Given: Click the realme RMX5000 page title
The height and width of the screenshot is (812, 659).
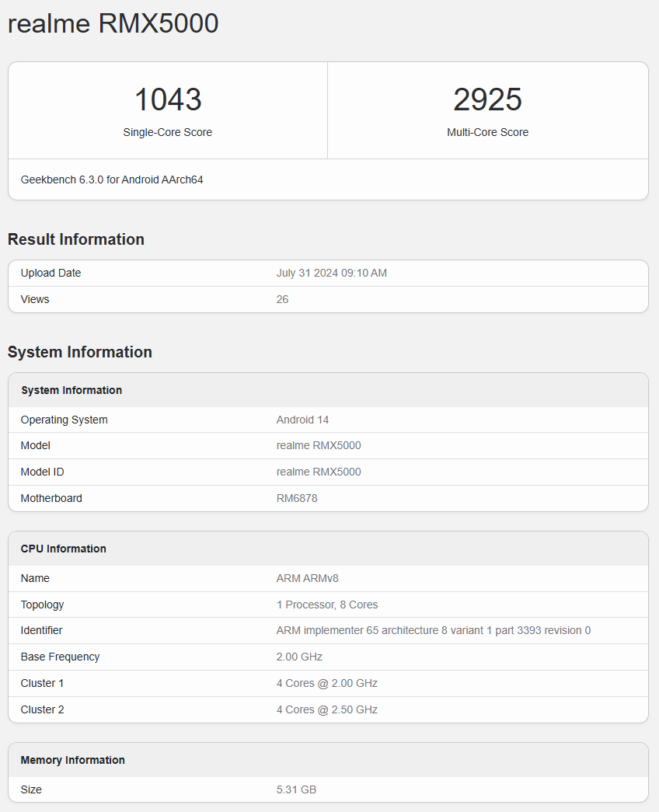Looking at the screenshot, I should click(x=113, y=23).
